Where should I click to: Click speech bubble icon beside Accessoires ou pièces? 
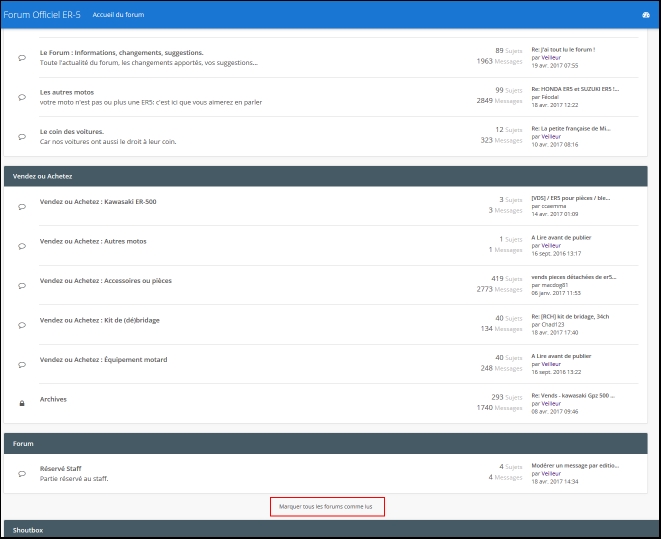tap(22, 286)
